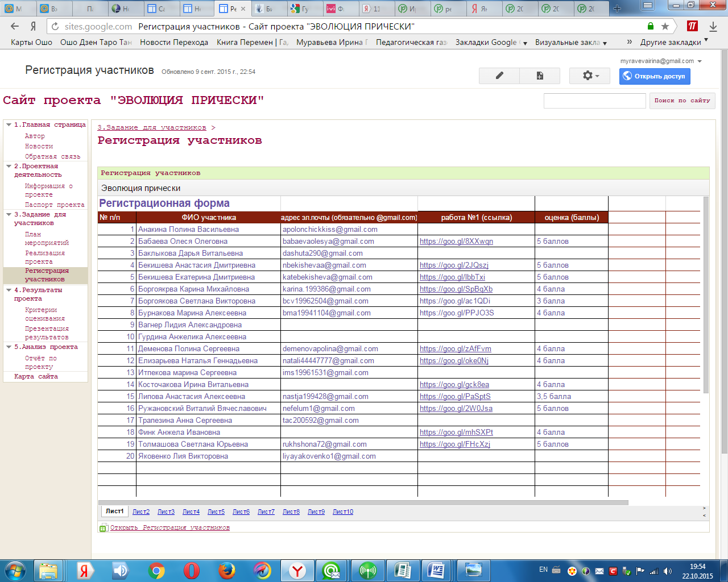Go back with the browser arrow
The width and height of the screenshot is (728, 582).
click(x=15, y=26)
